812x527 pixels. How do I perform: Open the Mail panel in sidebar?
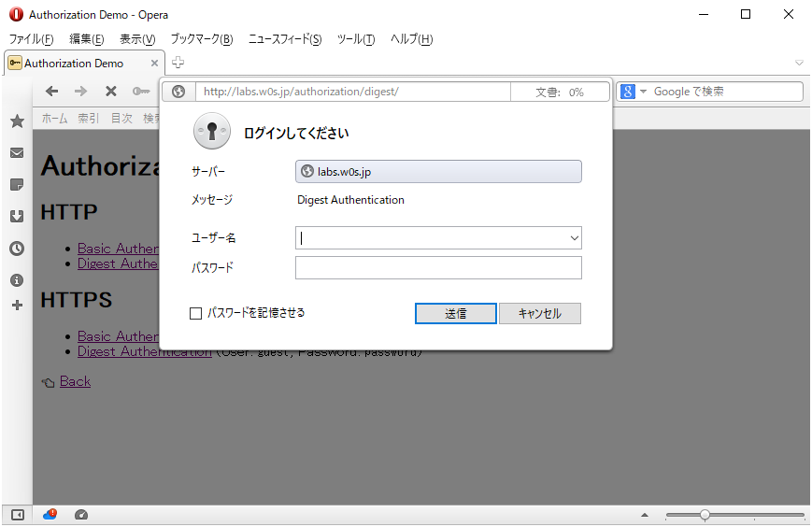coord(17,153)
